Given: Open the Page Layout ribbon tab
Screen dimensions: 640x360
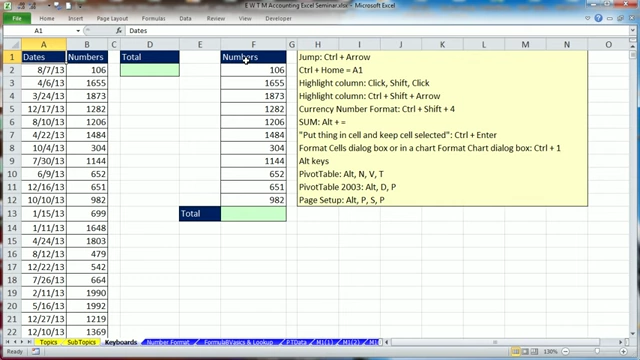Looking at the screenshot, I should 112,18.
